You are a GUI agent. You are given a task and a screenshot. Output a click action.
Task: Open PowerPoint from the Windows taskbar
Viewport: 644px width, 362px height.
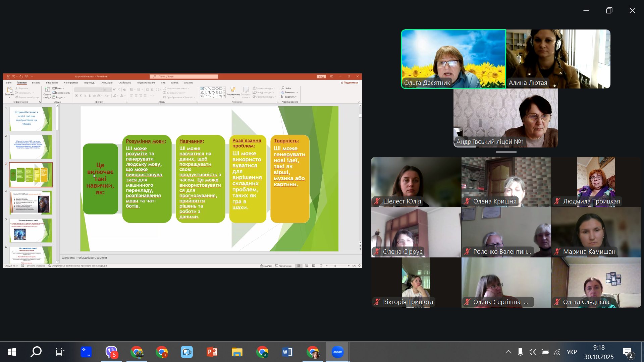(212, 352)
